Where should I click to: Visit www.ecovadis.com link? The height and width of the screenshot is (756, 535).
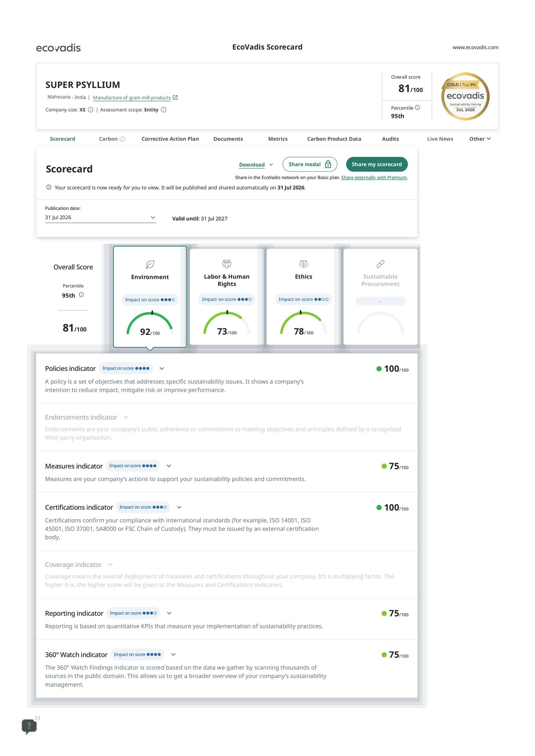tap(475, 48)
